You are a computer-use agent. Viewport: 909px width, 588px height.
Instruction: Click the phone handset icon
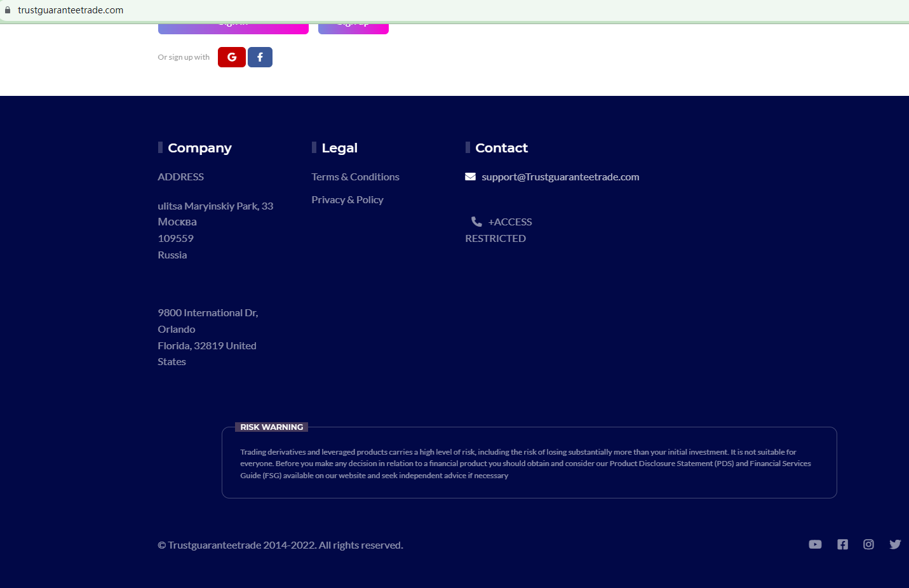476,222
